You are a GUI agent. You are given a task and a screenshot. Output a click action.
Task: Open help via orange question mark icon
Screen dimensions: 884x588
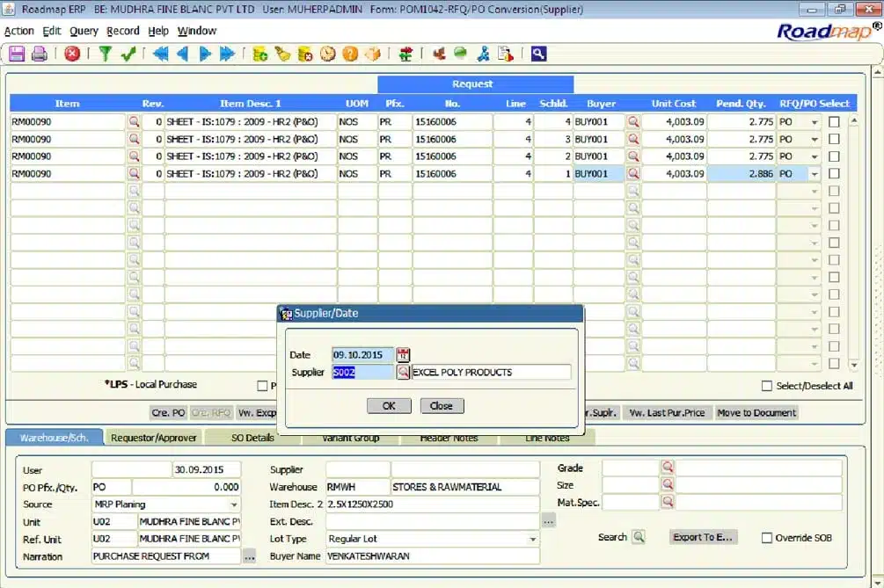click(x=350, y=54)
